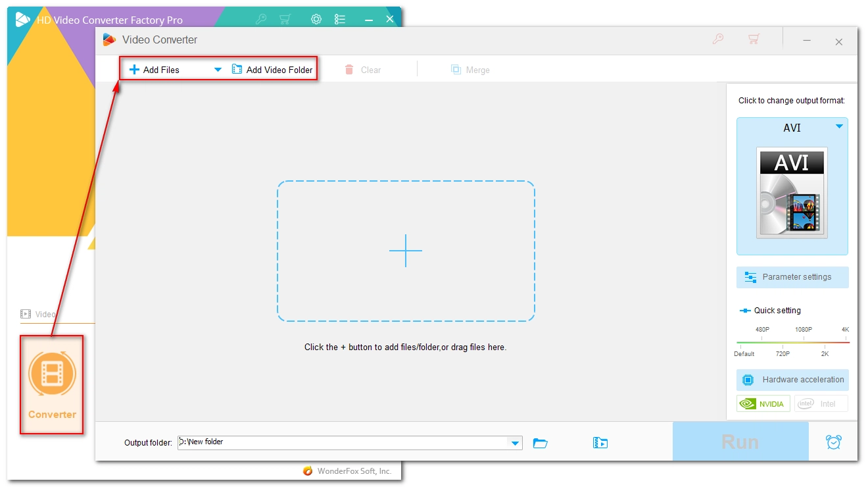
Task: Close the Video Converter window
Action: pyautogui.click(x=839, y=41)
